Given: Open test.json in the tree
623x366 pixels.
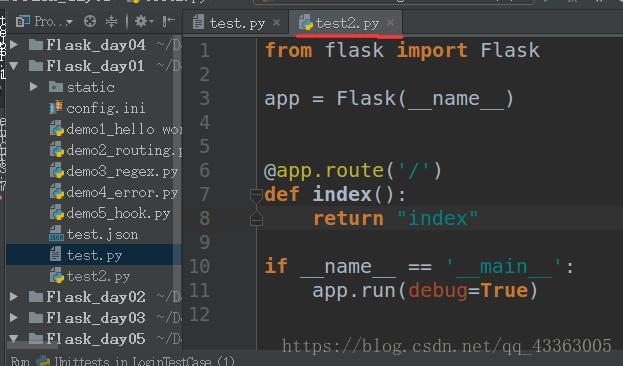Looking at the screenshot, I should click(x=102, y=234).
